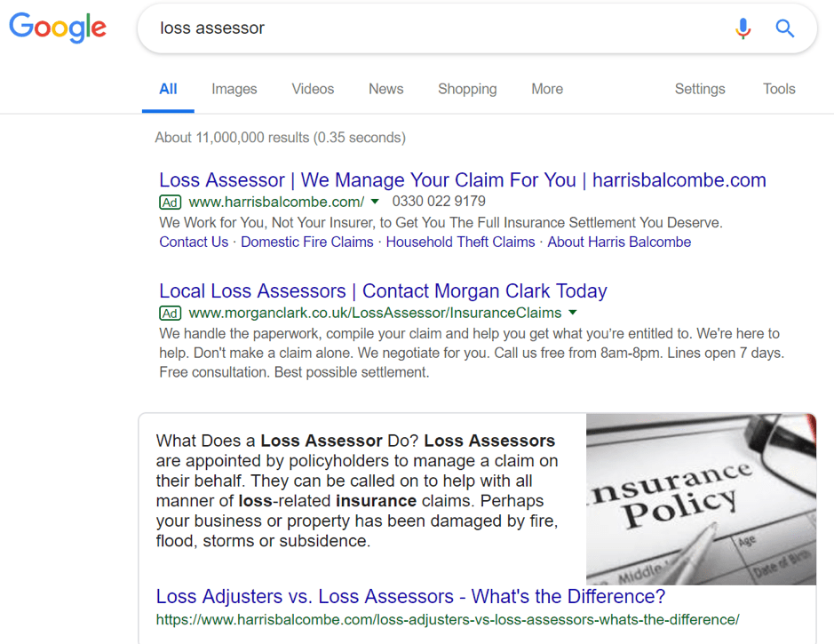Click 'We handle the paperwork' ad description

pyautogui.click(x=472, y=354)
